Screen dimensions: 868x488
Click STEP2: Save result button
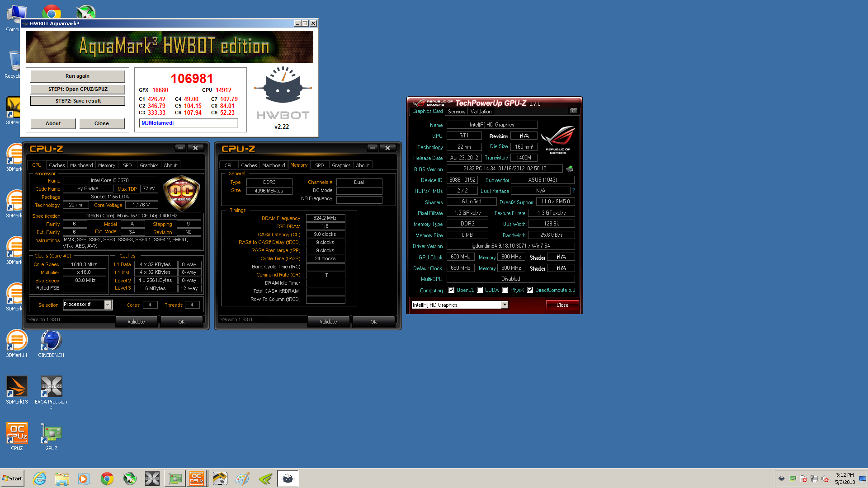click(78, 101)
